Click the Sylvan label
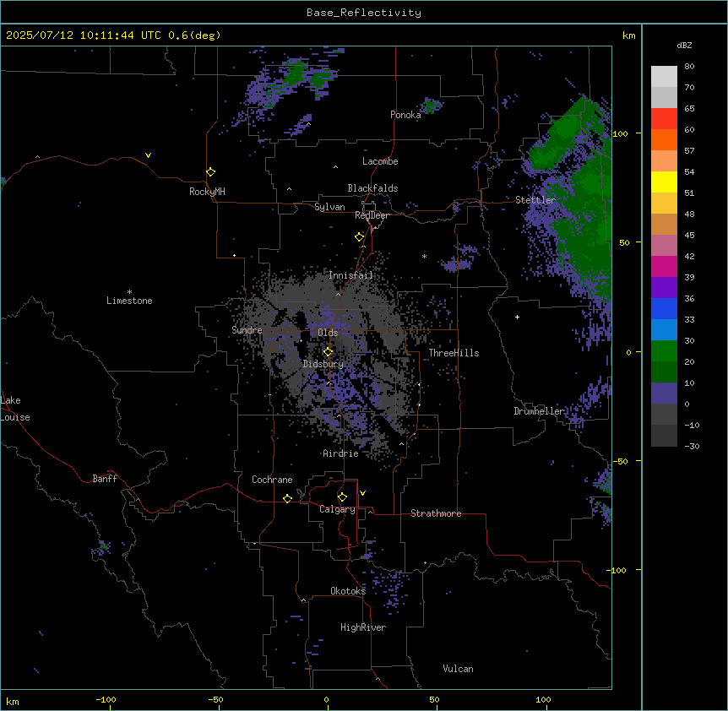Screen dimensions: 728x711 [x=329, y=207]
